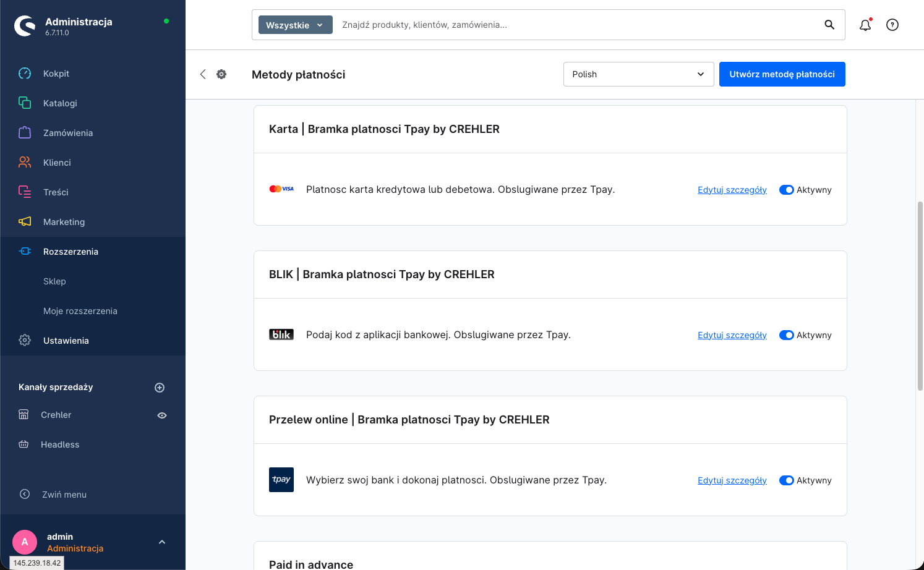Click the Shopware logo icon
This screenshot has width=924, height=570.
pos(25,26)
